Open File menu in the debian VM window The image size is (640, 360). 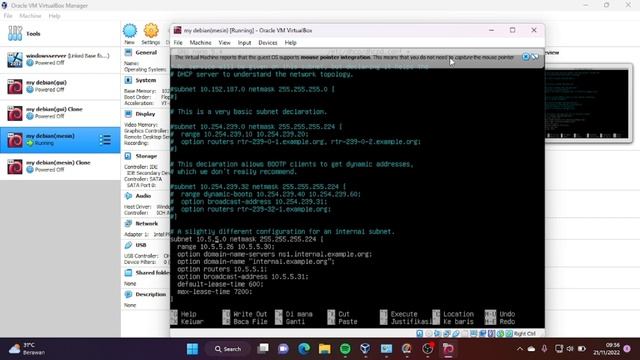pos(178,42)
